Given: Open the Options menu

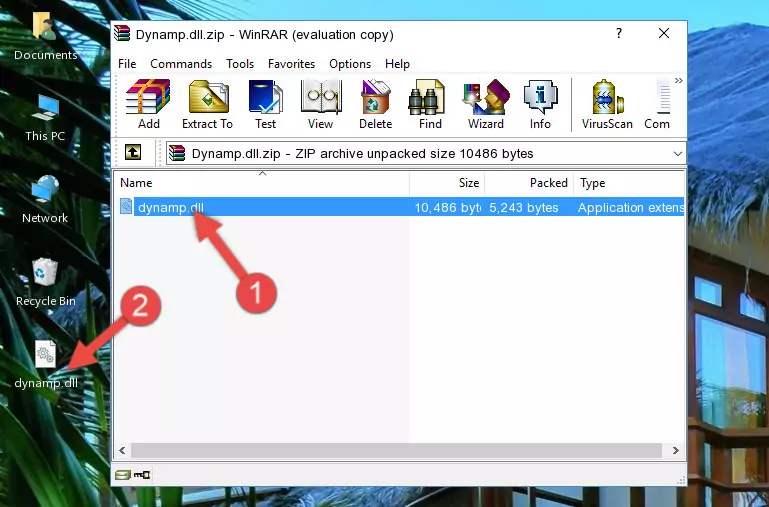Looking at the screenshot, I should 350,64.
